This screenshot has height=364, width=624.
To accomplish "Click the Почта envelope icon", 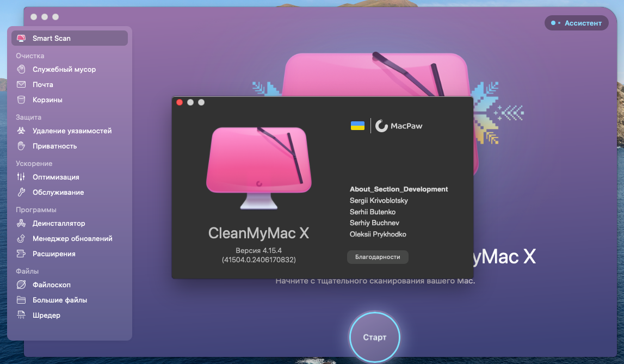I will 21,85.
